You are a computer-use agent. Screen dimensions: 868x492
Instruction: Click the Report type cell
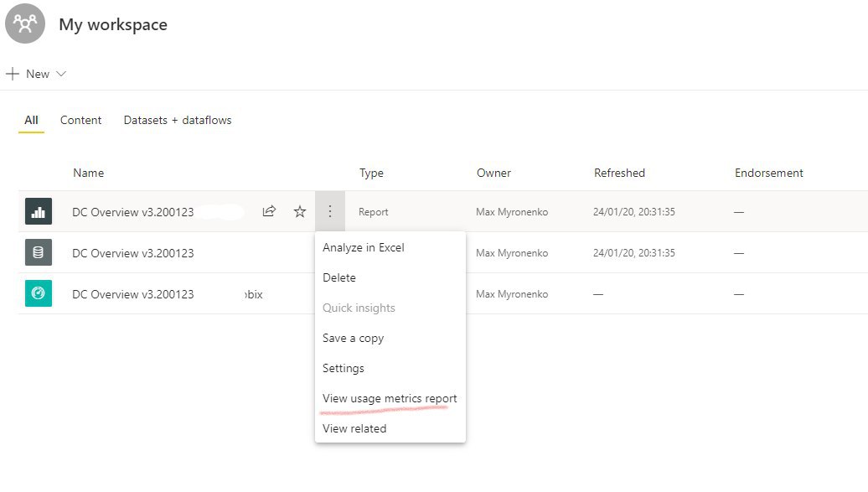pyautogui.click(x=373, y=212)
